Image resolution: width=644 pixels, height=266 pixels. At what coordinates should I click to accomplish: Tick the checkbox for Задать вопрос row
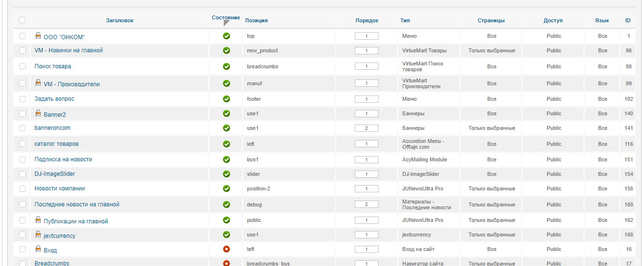click(22, 99)
